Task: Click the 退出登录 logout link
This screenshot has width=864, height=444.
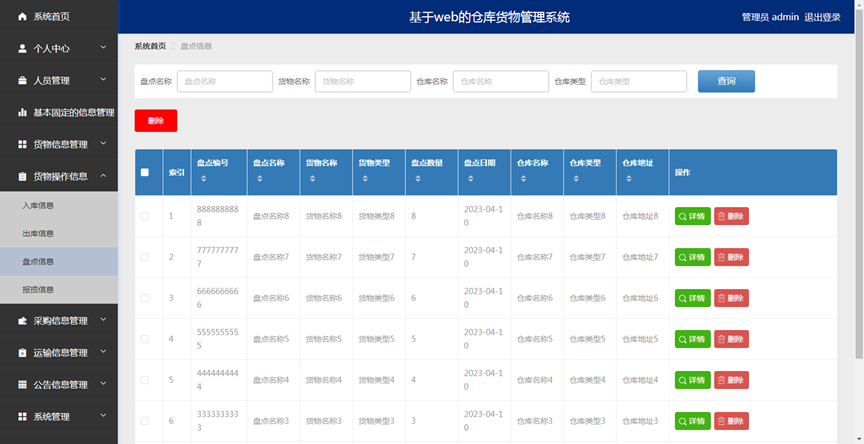Action: [822, 17]
